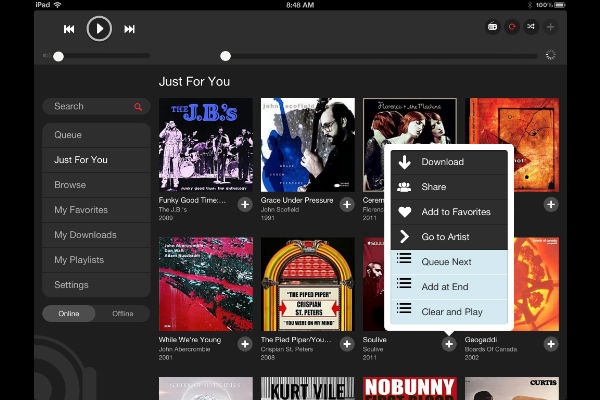Click the top-right plus icon

(550, 27)
